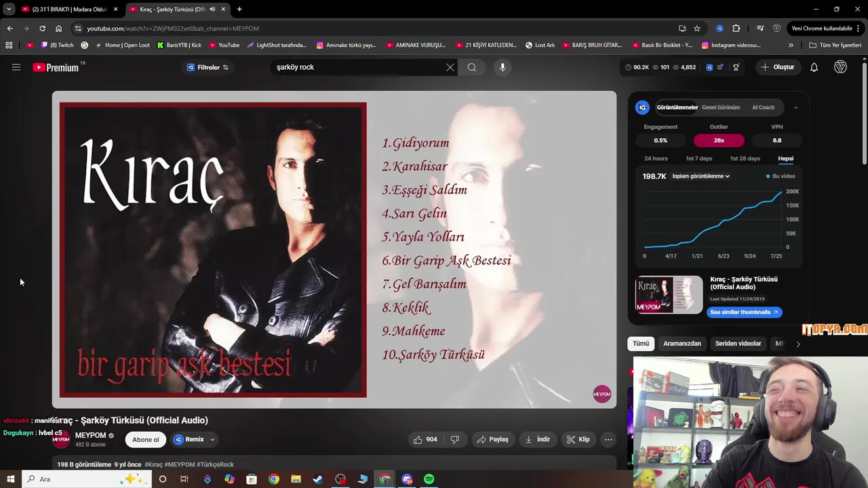This screenshot has width=868, height=488.
Task: Show more category chips with arrow
Action: (798, 344)
